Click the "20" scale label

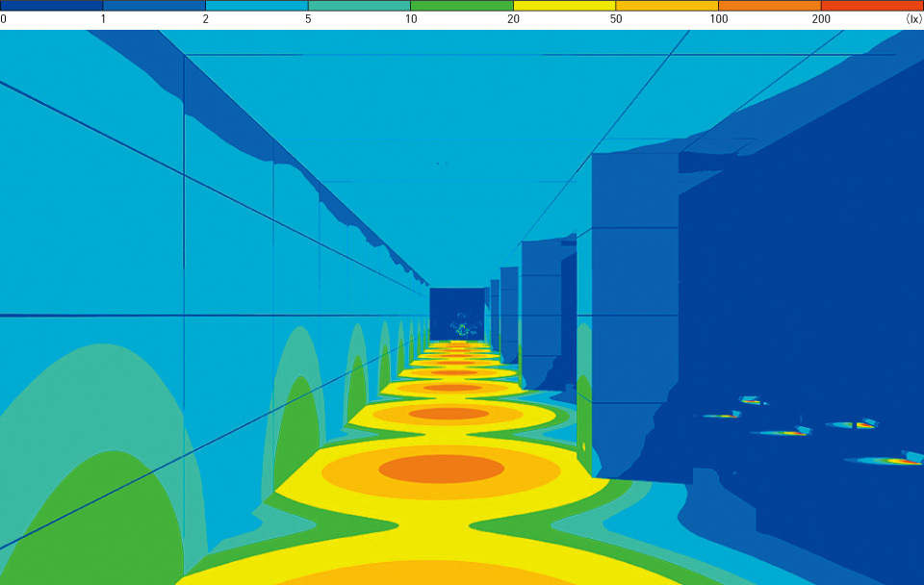point(513,19)
